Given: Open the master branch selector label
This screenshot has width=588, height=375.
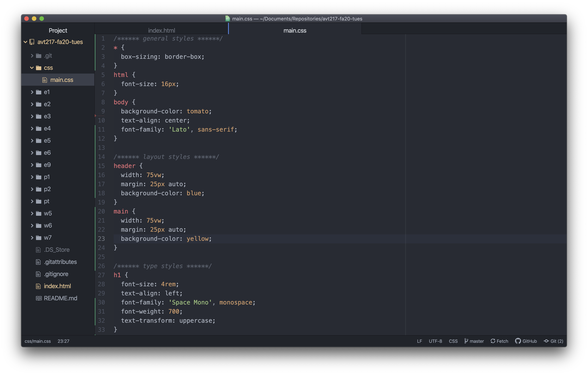Looking at the screenshot, I should click(477, 341).
